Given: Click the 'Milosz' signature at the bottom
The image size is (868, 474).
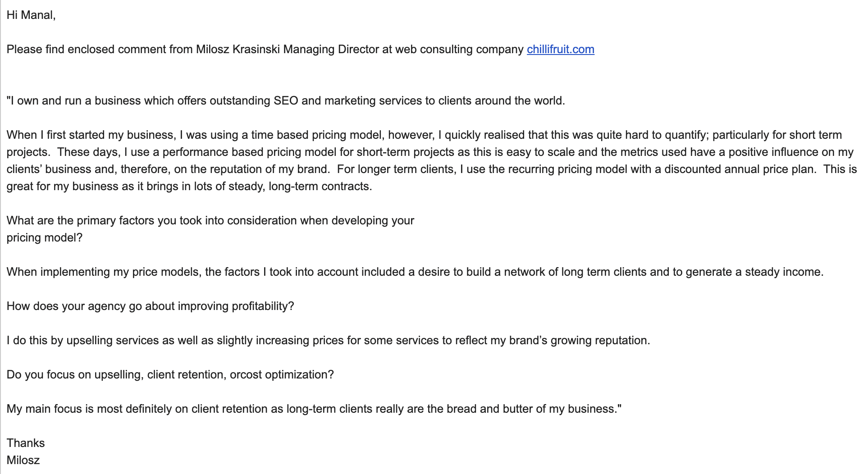Looking at the screenshot, I should 23,460.
